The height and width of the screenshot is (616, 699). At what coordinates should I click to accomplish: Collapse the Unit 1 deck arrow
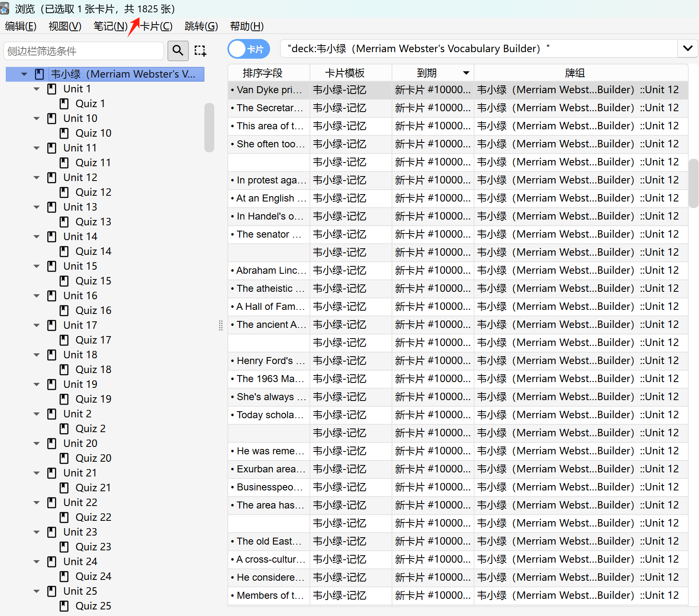[37, 89]
